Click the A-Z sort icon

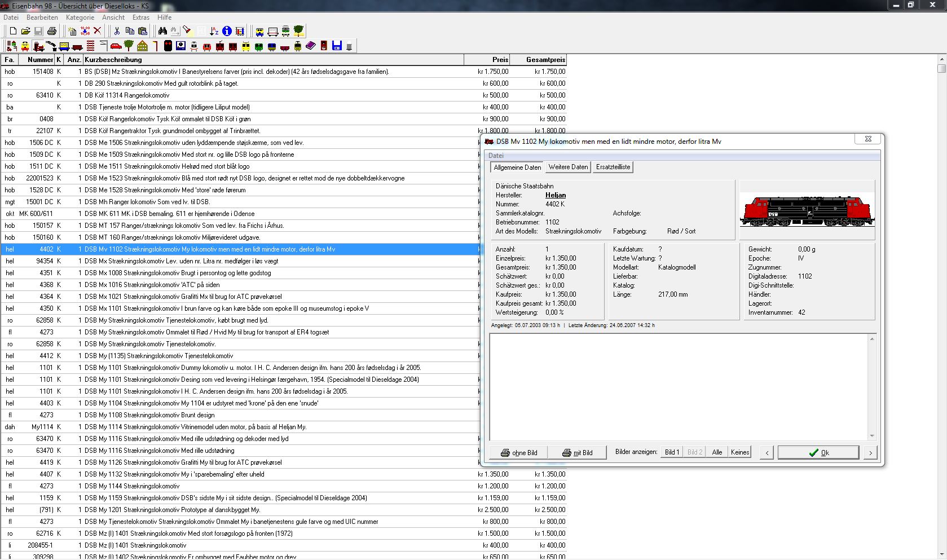(x=214, y=31)
